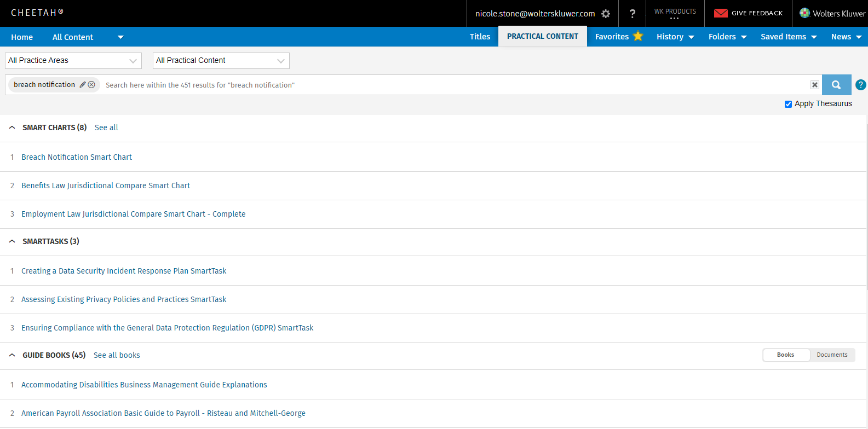Collapse the Smart Charts section
Screen dimensions: 868x429
[x=12, y=127]
